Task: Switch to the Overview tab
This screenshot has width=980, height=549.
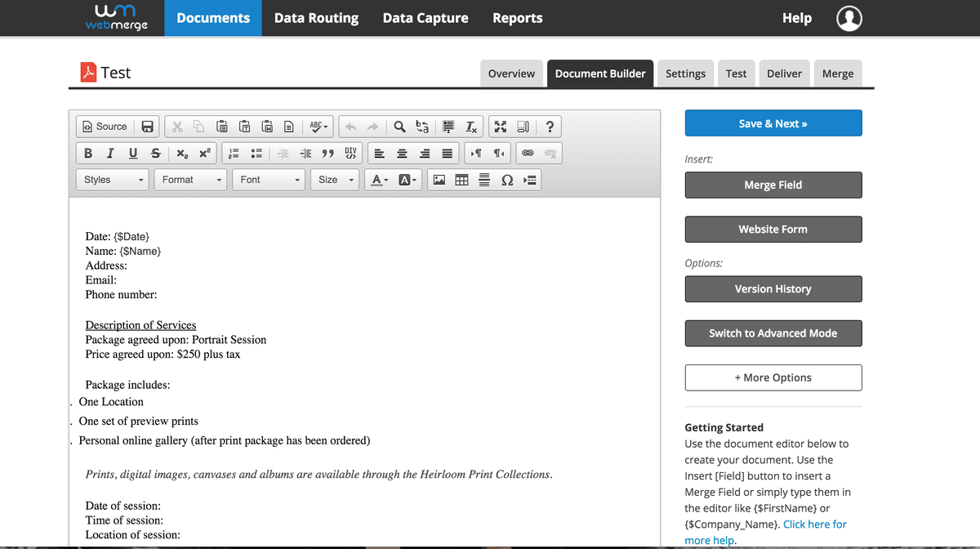Action: click(511, 74)
